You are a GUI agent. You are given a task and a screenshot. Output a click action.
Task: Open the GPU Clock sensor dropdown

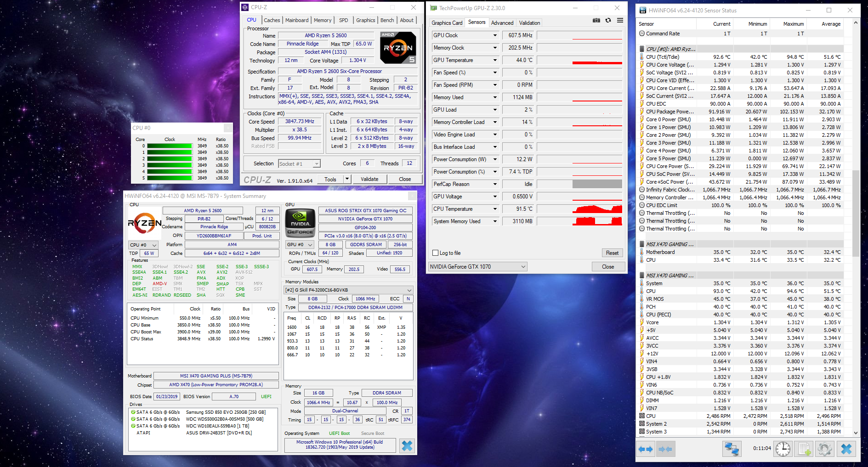(495, 35)
